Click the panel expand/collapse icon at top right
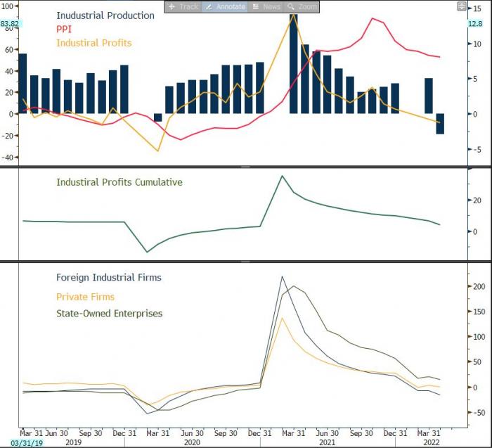This screenshot has height=448, width=492. 462,6
